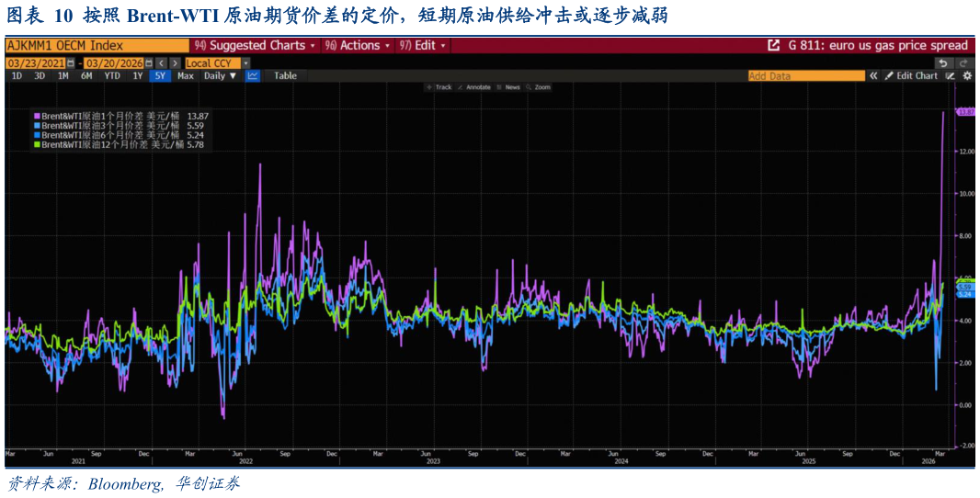The height and width of the screenshot is (498, 980).
Task: Select the Max range
Action: pos(185,75)
